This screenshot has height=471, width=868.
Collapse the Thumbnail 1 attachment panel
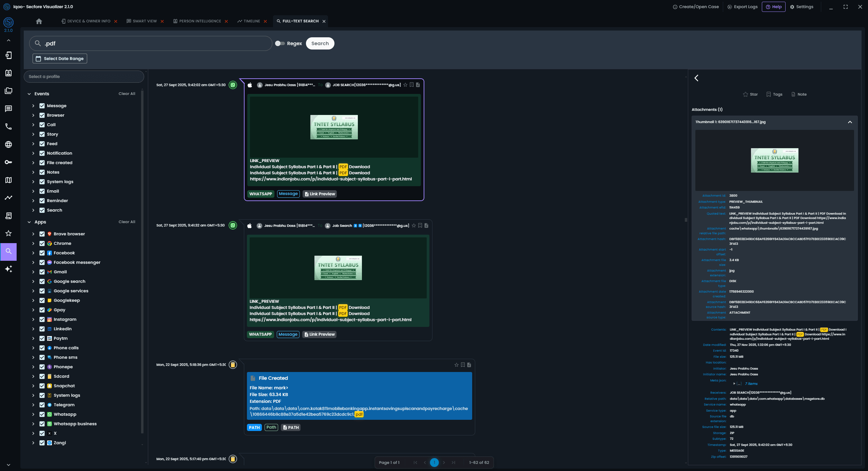850,122
